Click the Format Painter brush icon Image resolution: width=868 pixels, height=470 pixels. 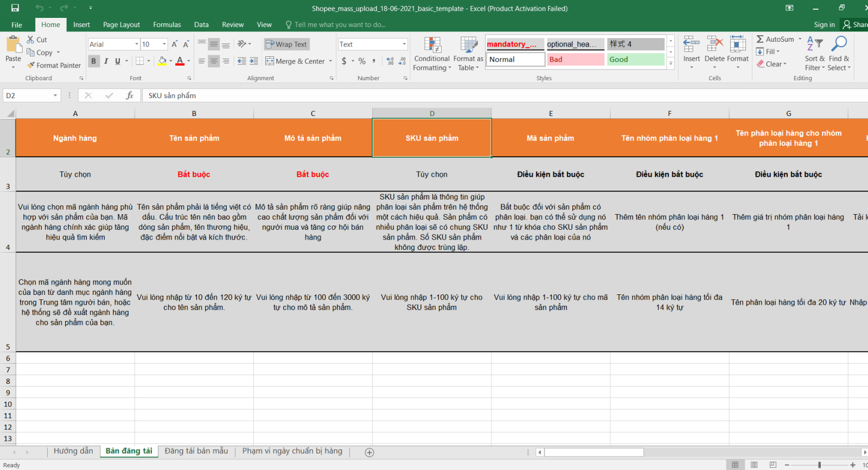click(31, 65)
